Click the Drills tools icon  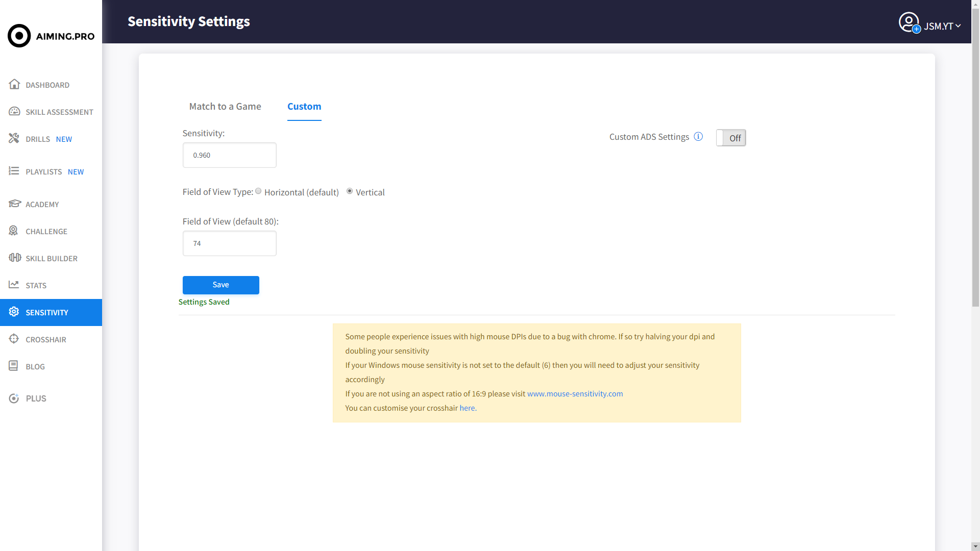coord(14,138)
